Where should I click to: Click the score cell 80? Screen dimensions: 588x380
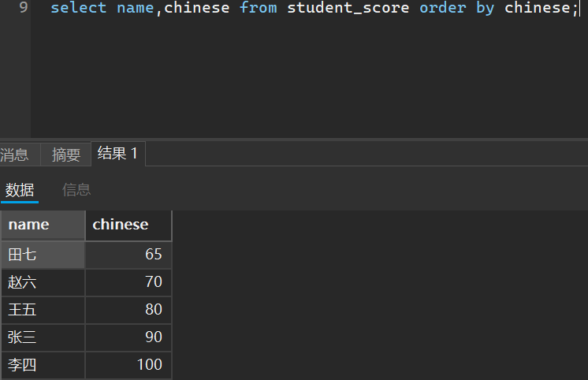pos(128,310)
